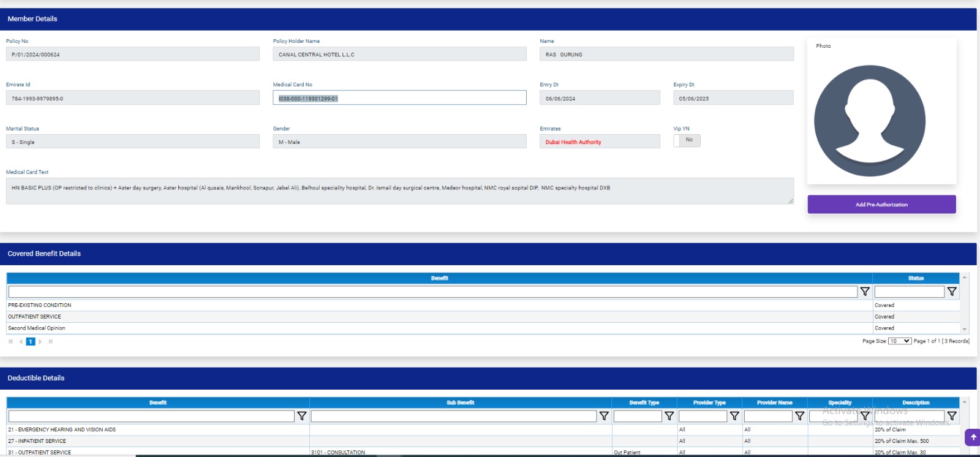Sort by Benefit header in Covered Benefit Details
Screen dimensions: 980x457
pos(439,278)
